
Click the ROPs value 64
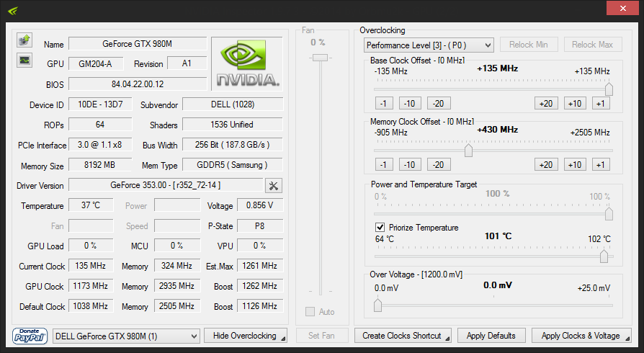[x=100, y=125]
